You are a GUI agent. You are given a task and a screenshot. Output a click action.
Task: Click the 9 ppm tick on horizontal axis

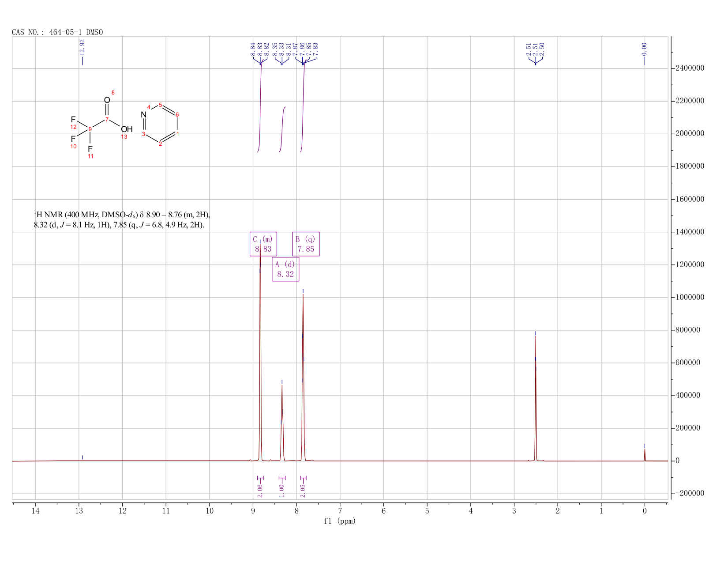253,511
